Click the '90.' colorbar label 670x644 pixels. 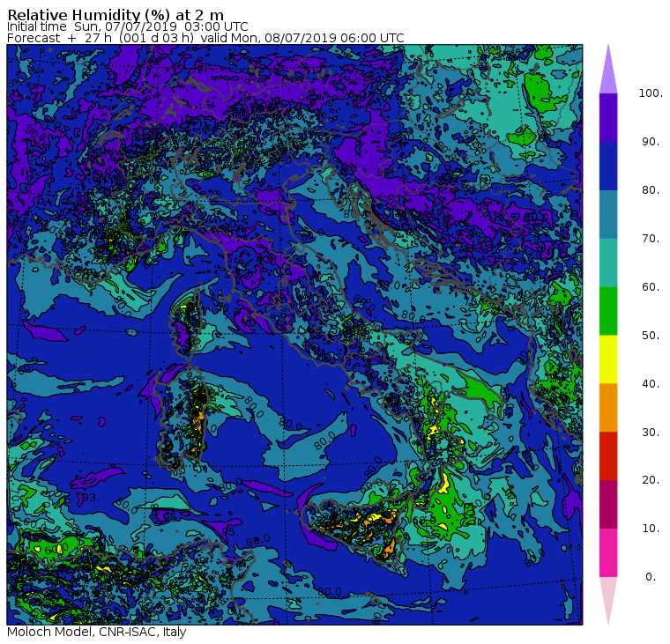(x=651, y=142)
